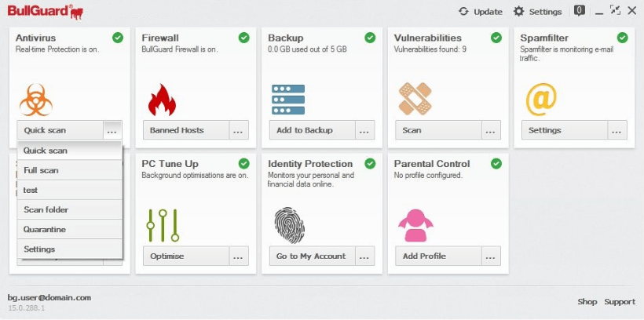Open the Vulnerabilities ellipsis dropdown
This screenshot has width=644, height=320.
[490, 130]
